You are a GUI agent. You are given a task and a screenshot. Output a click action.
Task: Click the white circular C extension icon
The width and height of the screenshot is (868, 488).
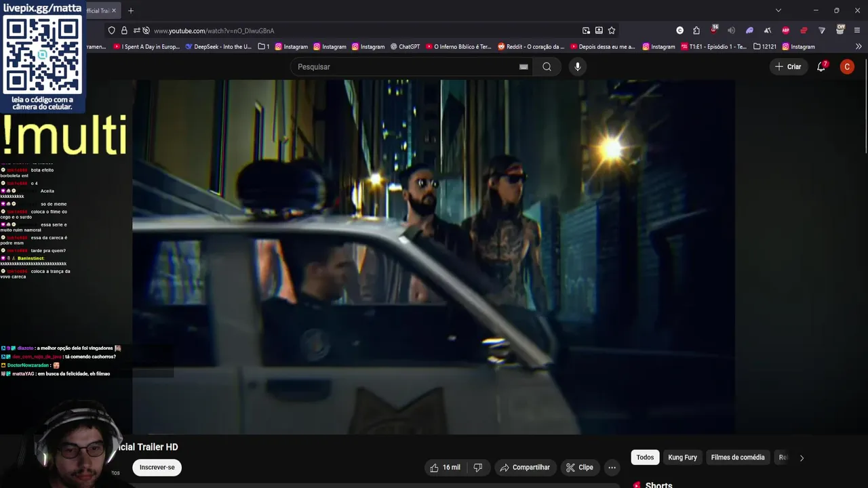click(679, 30)
